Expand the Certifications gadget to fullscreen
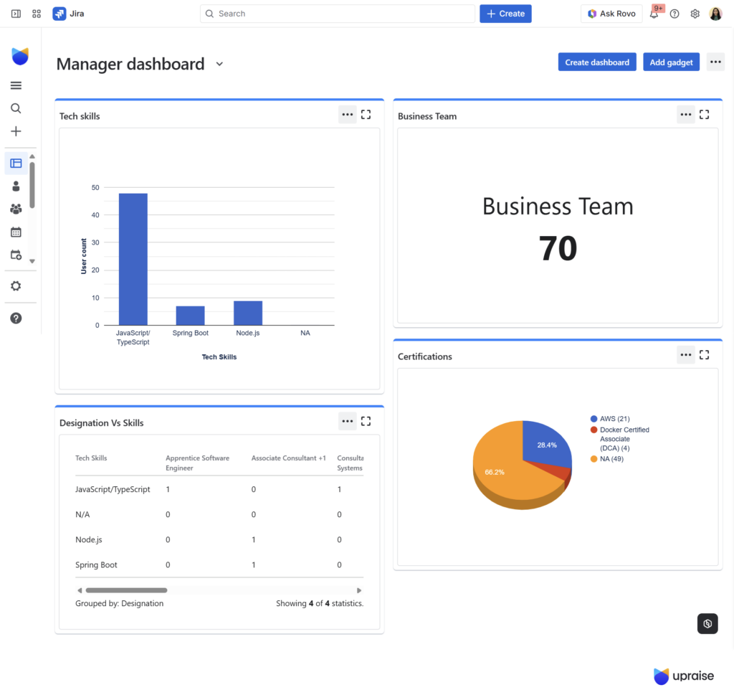Screen dimensions: 734x700 (704, 355)
